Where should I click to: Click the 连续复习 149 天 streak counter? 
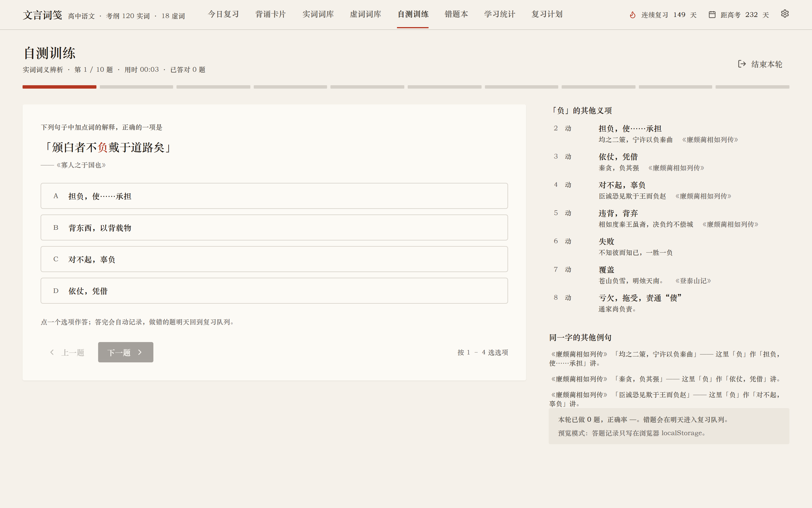tap(663, 15)
